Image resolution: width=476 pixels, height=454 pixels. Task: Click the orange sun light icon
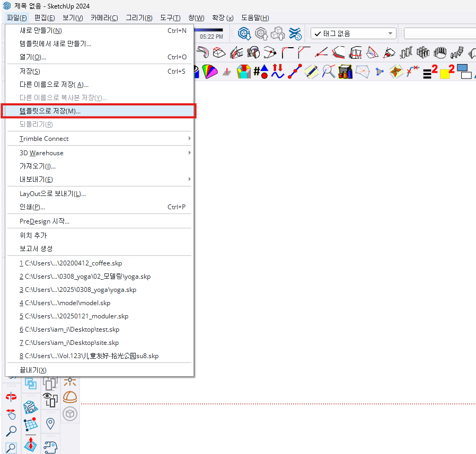click(x=70, y=381)
